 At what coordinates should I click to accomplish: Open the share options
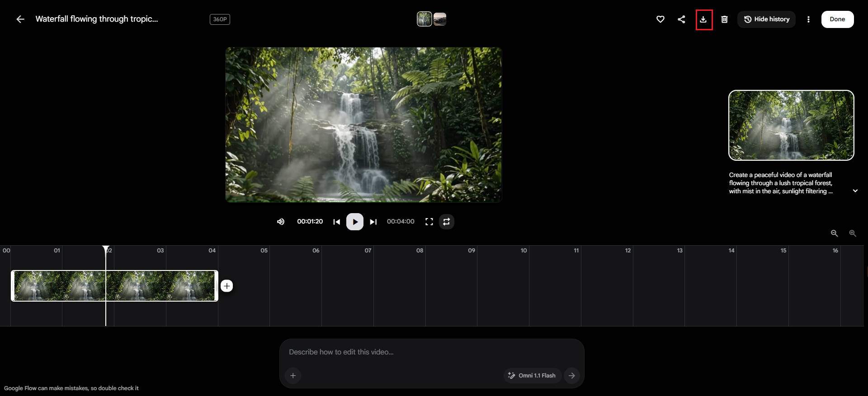pyautogui.click(x=681, y=19)
